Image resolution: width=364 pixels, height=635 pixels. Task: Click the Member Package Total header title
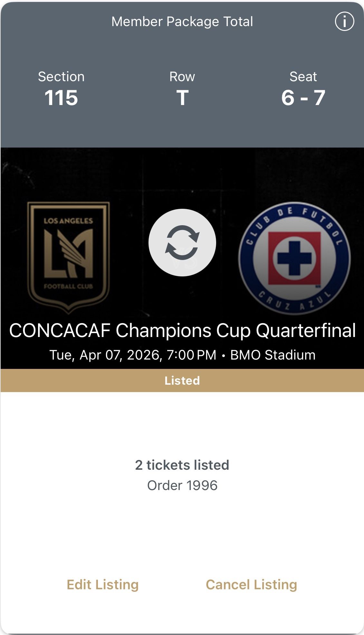coord(182,22)
